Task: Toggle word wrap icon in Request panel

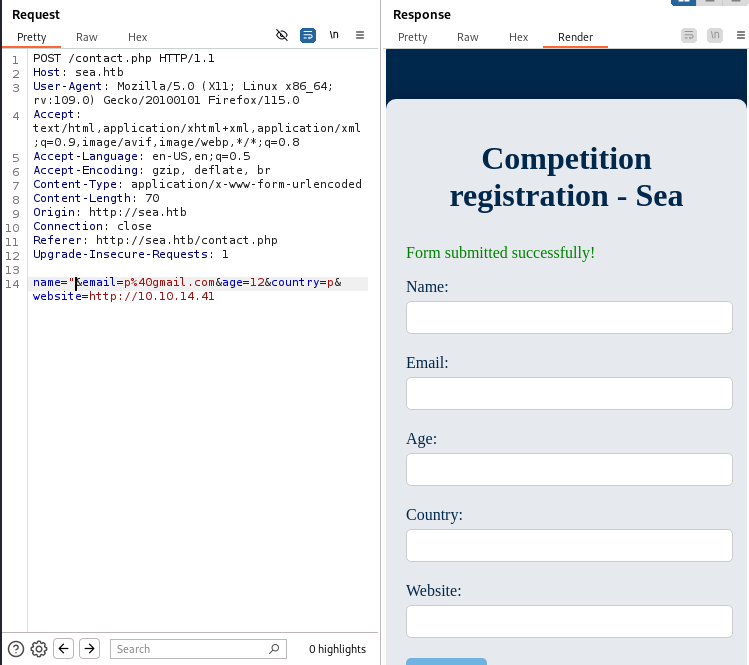Action: (x=308, y=35)
